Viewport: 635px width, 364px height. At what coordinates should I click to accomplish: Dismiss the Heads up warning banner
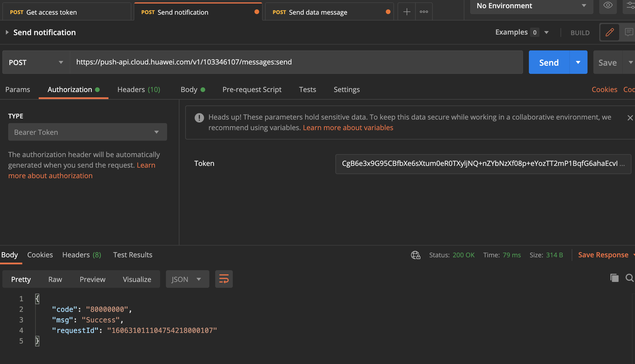(x=630, y=118)
